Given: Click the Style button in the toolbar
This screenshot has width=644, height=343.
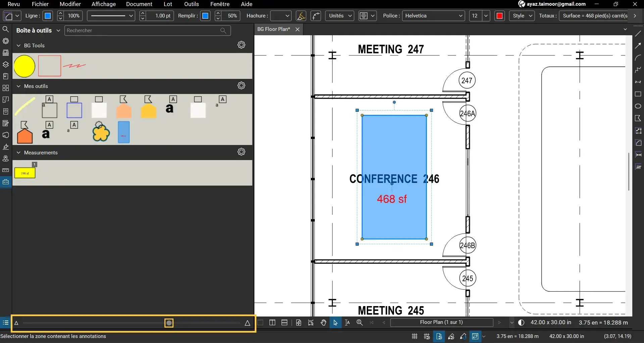Looking at the screenshot, I should pos(521,16).
